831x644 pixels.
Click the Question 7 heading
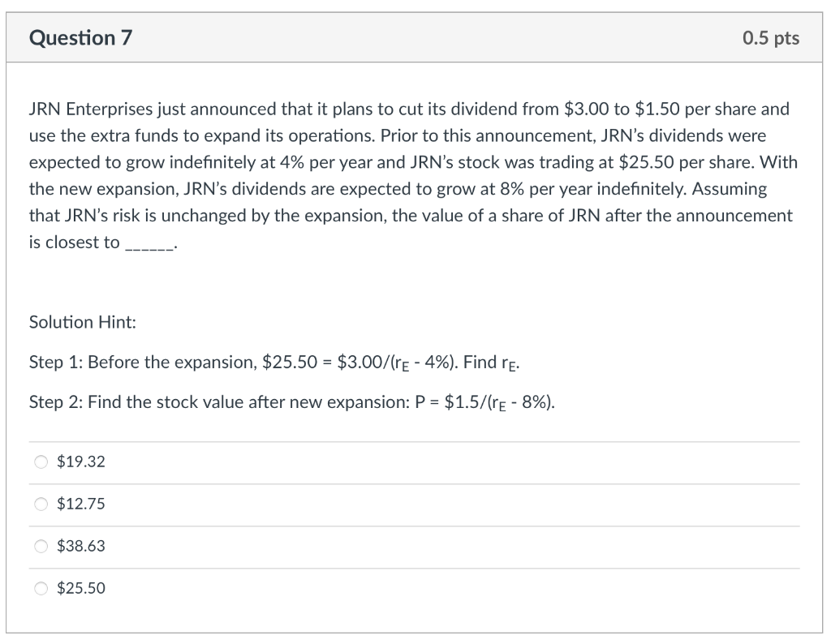(x=81, y=38)
